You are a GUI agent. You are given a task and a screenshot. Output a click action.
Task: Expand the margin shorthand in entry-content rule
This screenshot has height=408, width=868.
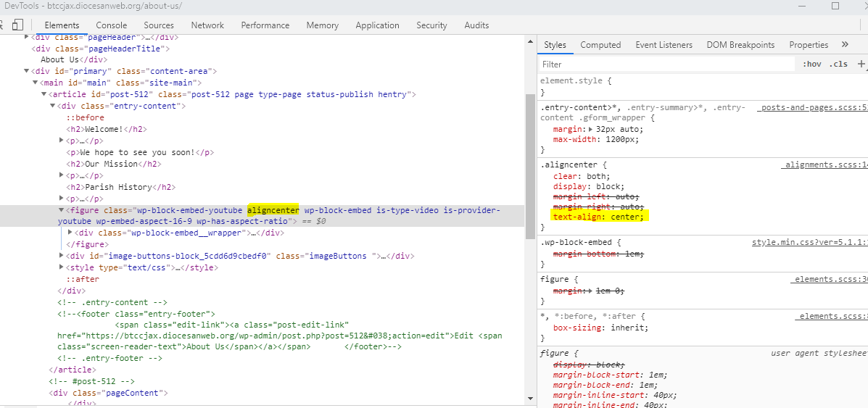590,129
